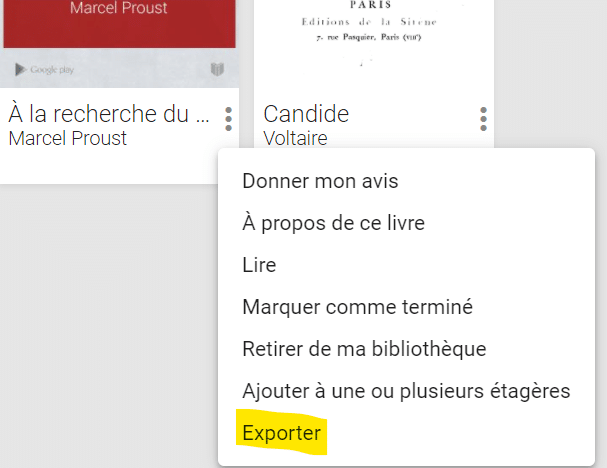607x468 pixels.
Task: Open three-dot options menu for Candide
Action: coord(483,119)
